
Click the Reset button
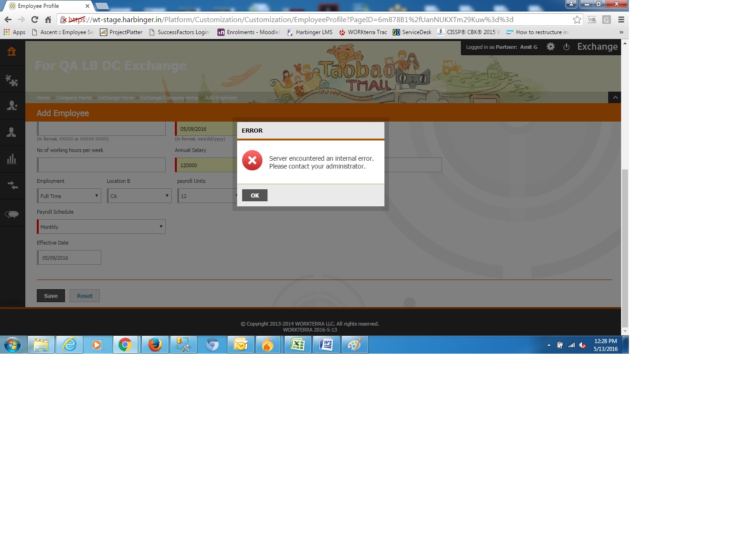coord(85,296)
